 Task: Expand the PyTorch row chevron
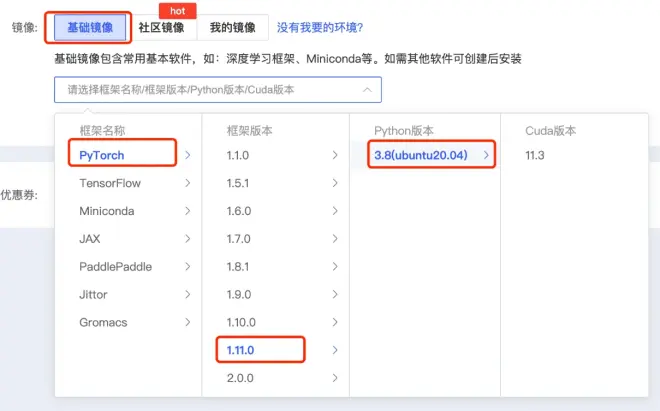[x=188, y=155]
